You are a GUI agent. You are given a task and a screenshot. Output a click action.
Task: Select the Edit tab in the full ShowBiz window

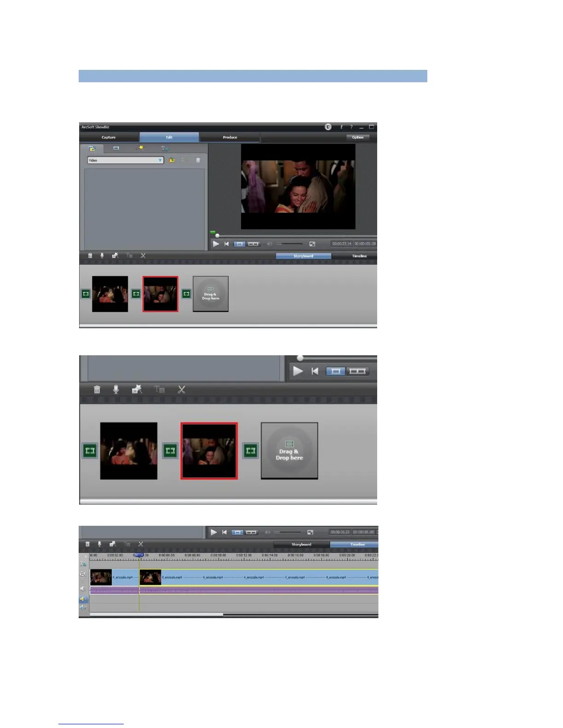(169, 137)
